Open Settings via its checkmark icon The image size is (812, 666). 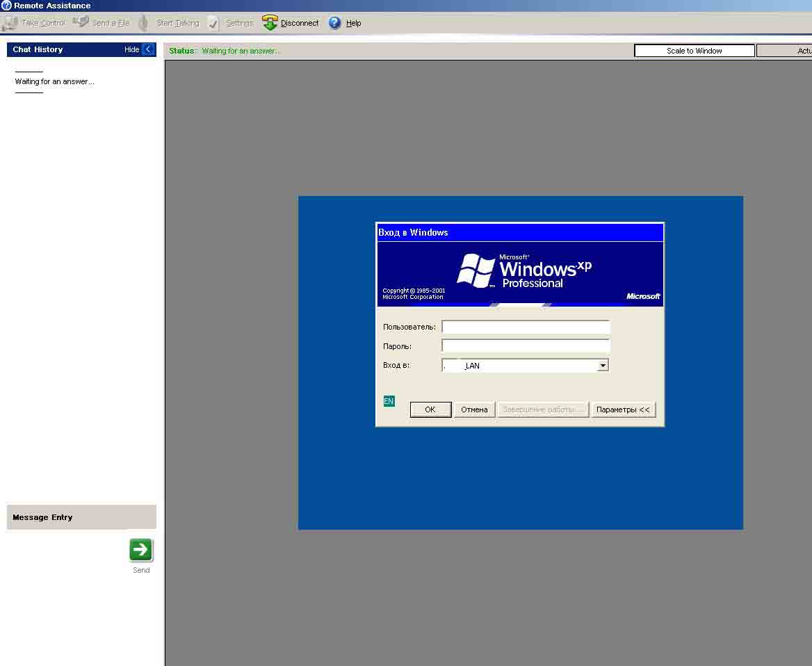pyautogui.click(x=213, y=23)
